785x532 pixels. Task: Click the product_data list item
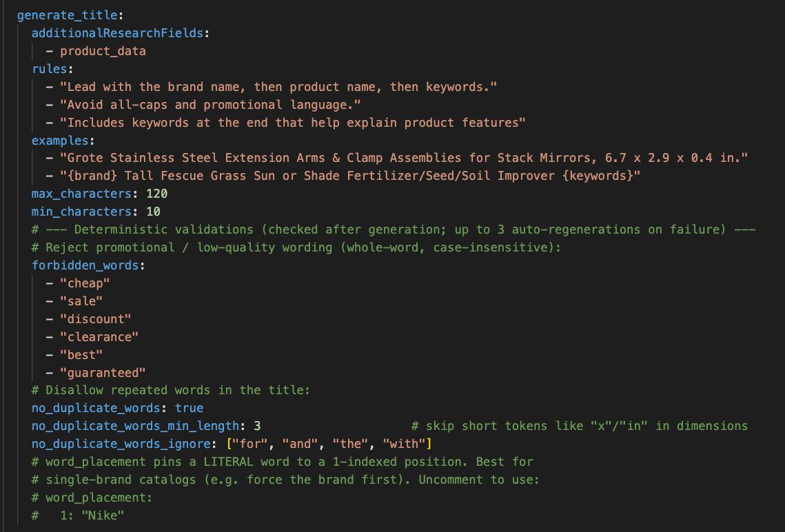[103, 52]
